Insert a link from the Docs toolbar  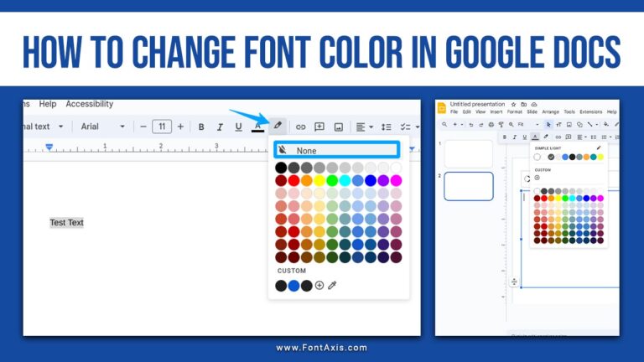(x=301, y=127)
